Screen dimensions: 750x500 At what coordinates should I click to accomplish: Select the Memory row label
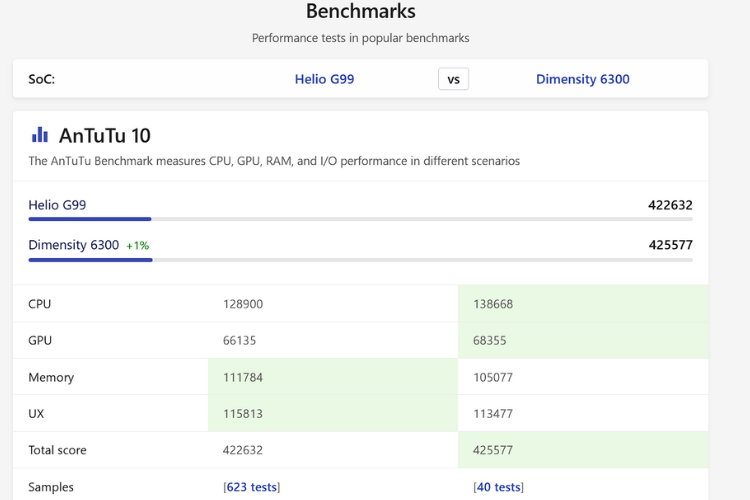click(51, 378)
